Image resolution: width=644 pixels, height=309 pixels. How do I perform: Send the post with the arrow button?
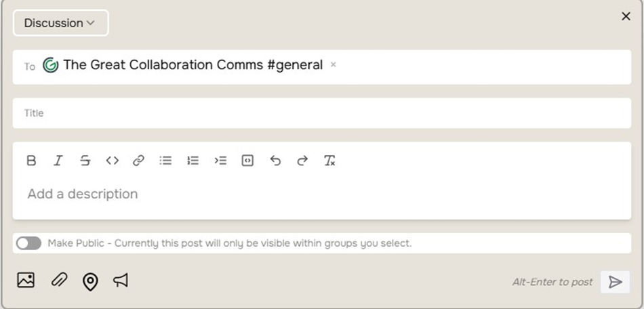point(615,282)
